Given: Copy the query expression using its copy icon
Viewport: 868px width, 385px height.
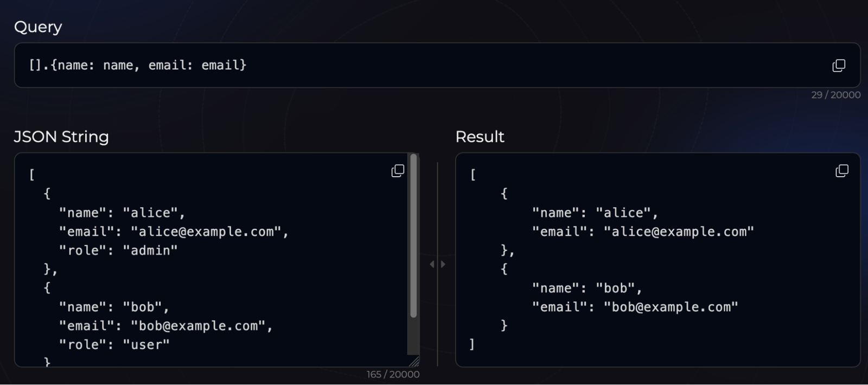Looking at the screenshot, I should pyautogui.click(x=839, y=66).
